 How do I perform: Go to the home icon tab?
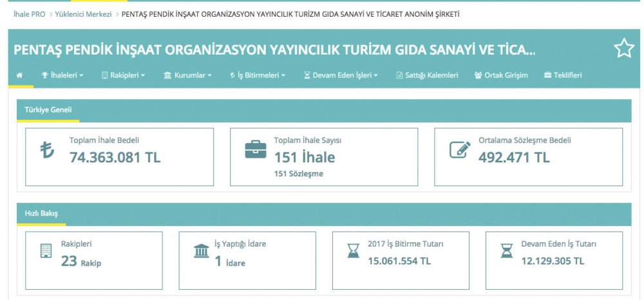(19, 75)
